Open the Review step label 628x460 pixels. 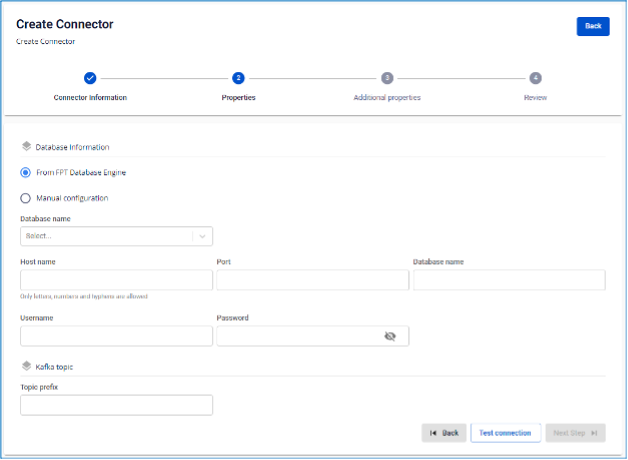(535, 98)
